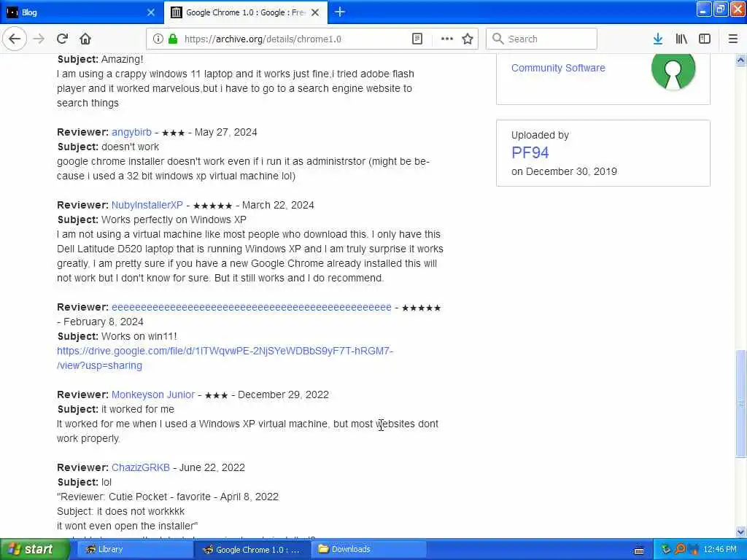This screenshot has height=560, width=747.
Task: Focus the browser Search field
Action: 542,39
